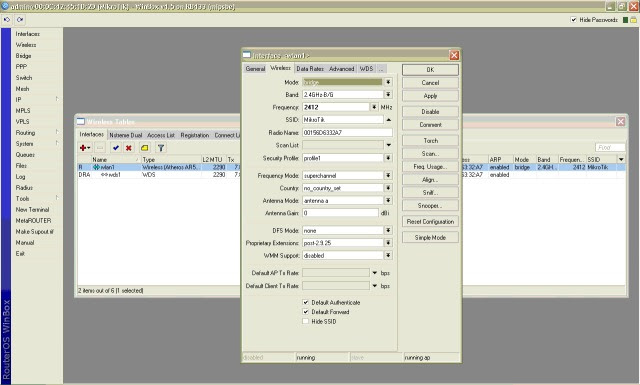Click the funnel filter icon
The width and height of the screenshot is (640, 385).
(161, 148)
